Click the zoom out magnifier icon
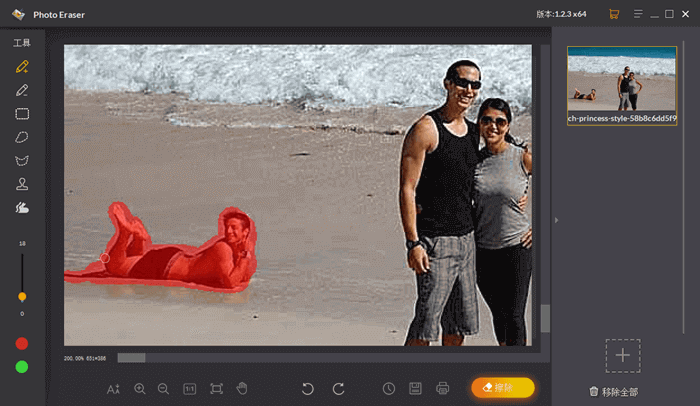 point(163,388)
